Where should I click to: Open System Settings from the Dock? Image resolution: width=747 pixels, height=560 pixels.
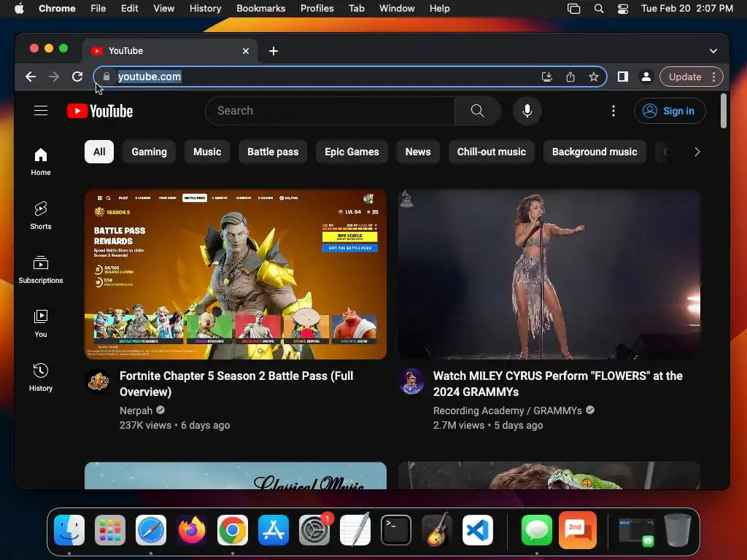pyautogui.click(x=314, y=530)
